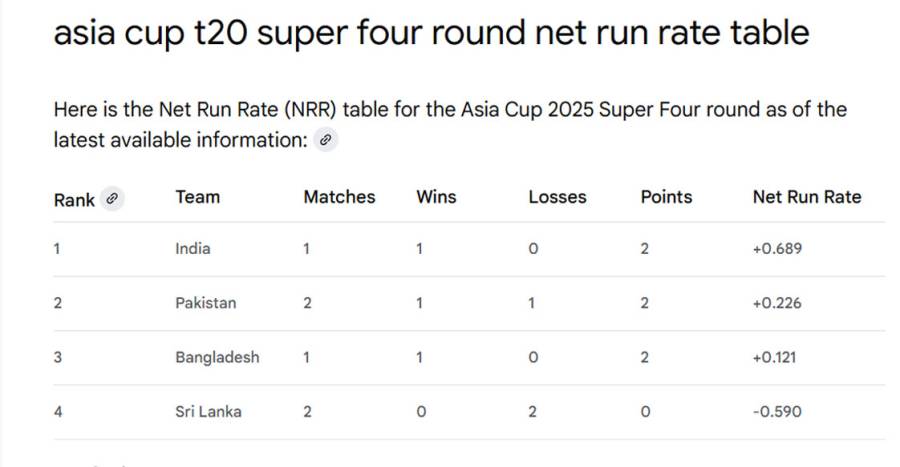The width and height of the screenshot is (900, 467).
Task: Click the Wins column header
Action: coord(436,197)
